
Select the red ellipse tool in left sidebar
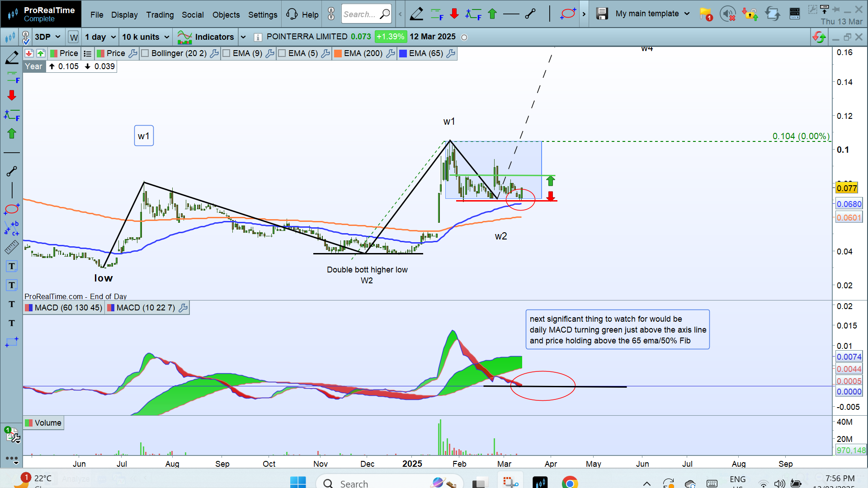pos(12,209)
